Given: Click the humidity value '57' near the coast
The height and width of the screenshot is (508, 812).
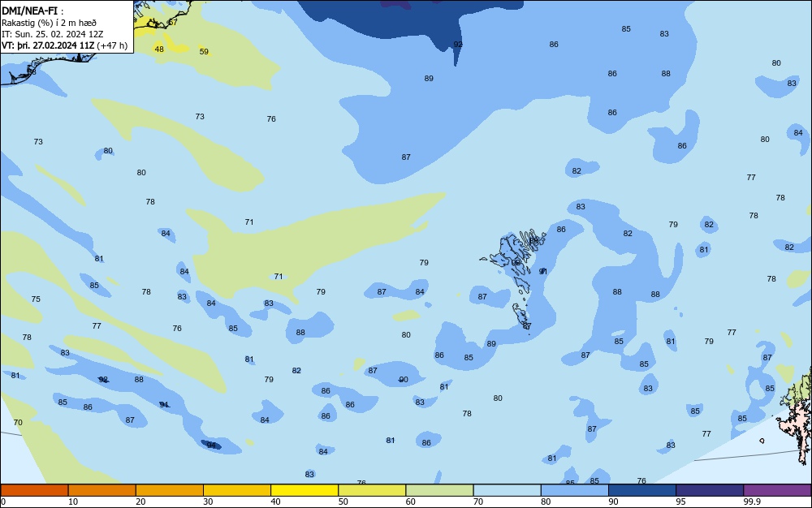Looking at the screenshot, I should coord(173,22).
